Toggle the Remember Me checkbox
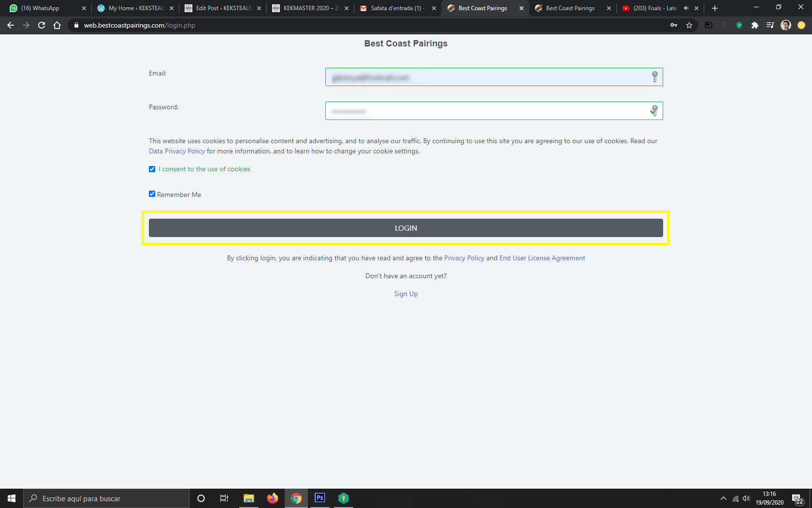This screenshot has width=812, height=508. [x=152, y=194]
